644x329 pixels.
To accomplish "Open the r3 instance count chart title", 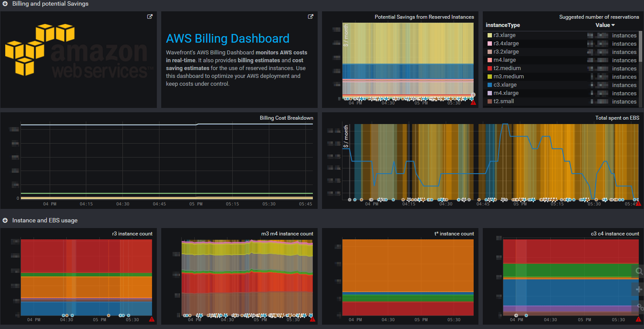I will (132, 234).
